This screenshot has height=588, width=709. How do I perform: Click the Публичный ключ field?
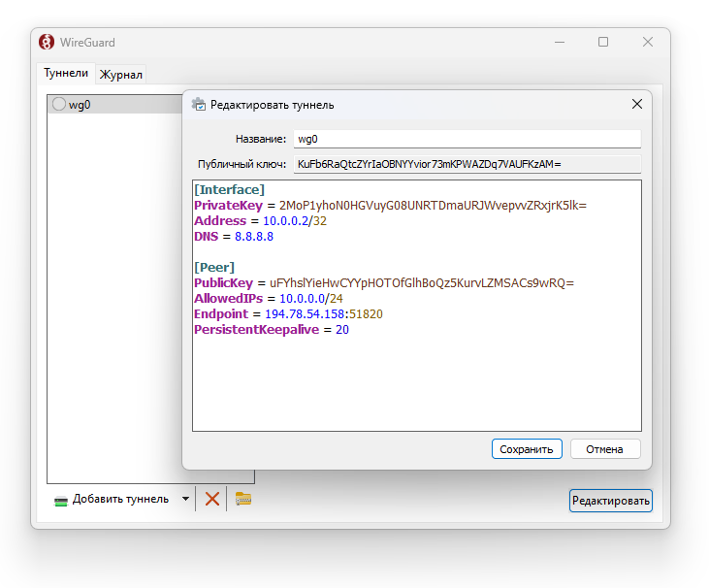point(467,164)
